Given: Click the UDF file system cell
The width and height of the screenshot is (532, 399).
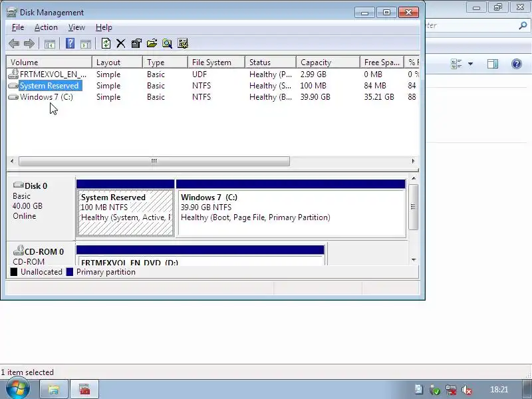Looking at the screenshot, I should (x=199, y=74).
